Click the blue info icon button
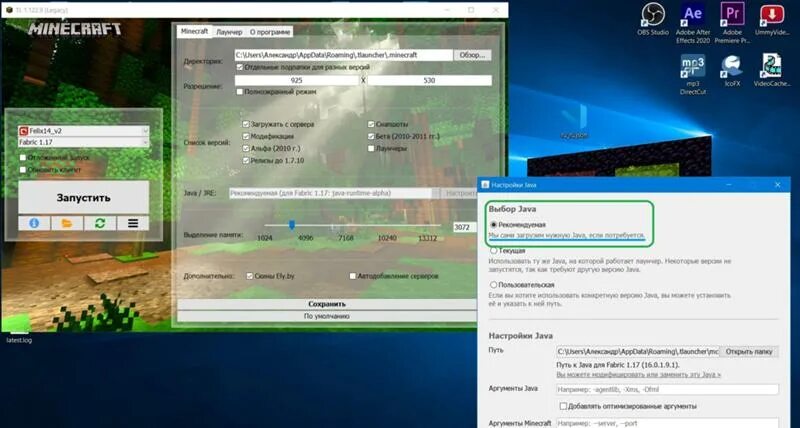 point(34,223)
